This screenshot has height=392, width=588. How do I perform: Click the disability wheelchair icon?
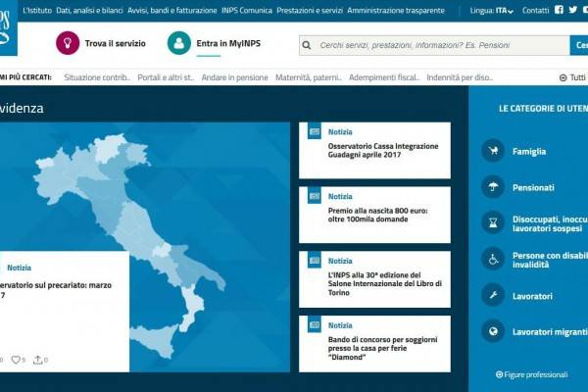coord(493,259)
